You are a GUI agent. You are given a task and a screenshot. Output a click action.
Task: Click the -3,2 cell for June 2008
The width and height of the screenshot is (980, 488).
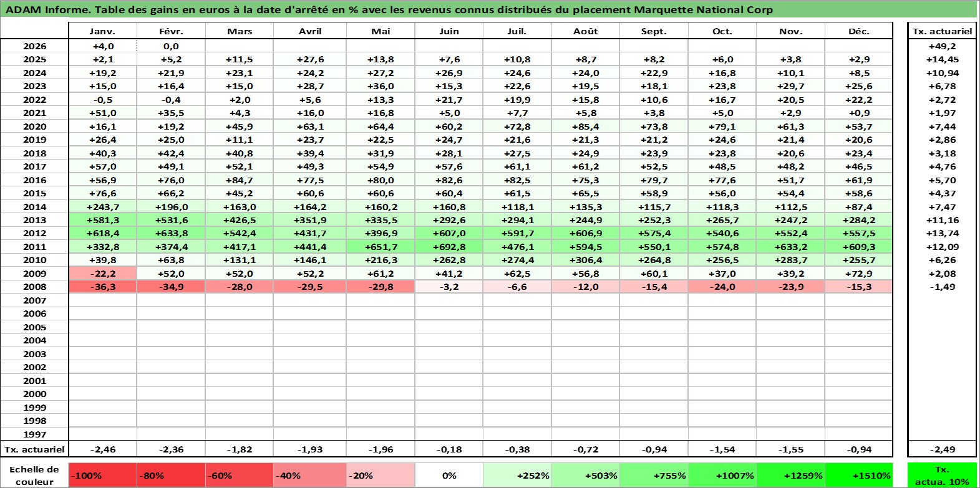pos(449,287)
